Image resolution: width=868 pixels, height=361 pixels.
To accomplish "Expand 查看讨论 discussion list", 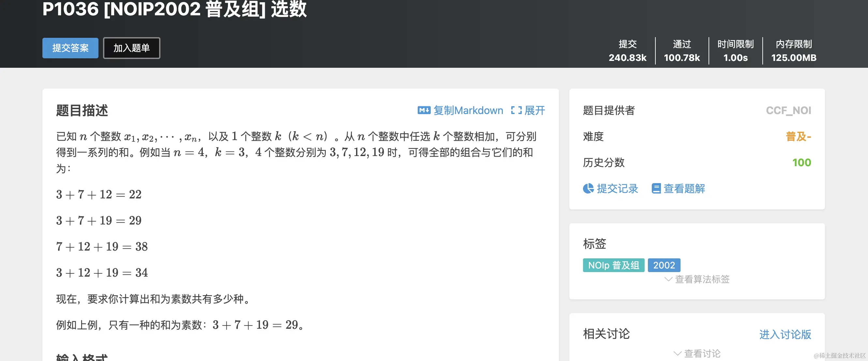I will coord(702,353).
